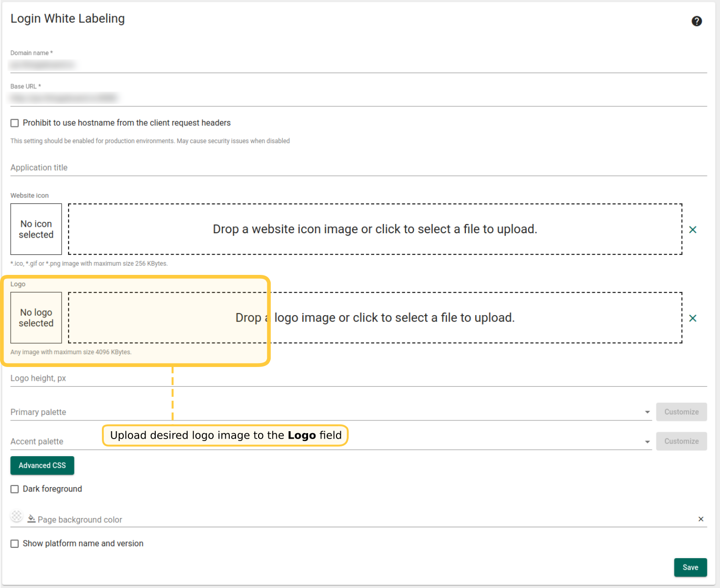Clear the logo image with X
This screenshot has width=720, height=588.
pyautogui.click(x=693, y=318)
